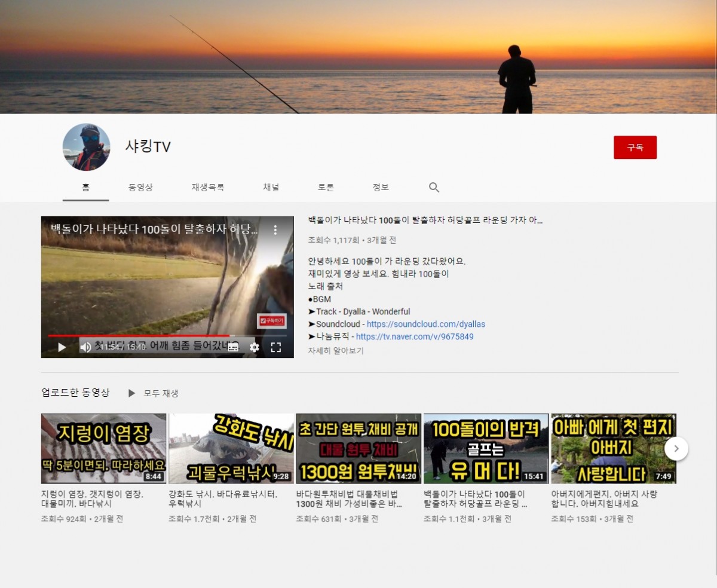This screenshot has width=717, height=588.
Task: Click the 샤킹TV channel avatar
Action: pos(87,148)
